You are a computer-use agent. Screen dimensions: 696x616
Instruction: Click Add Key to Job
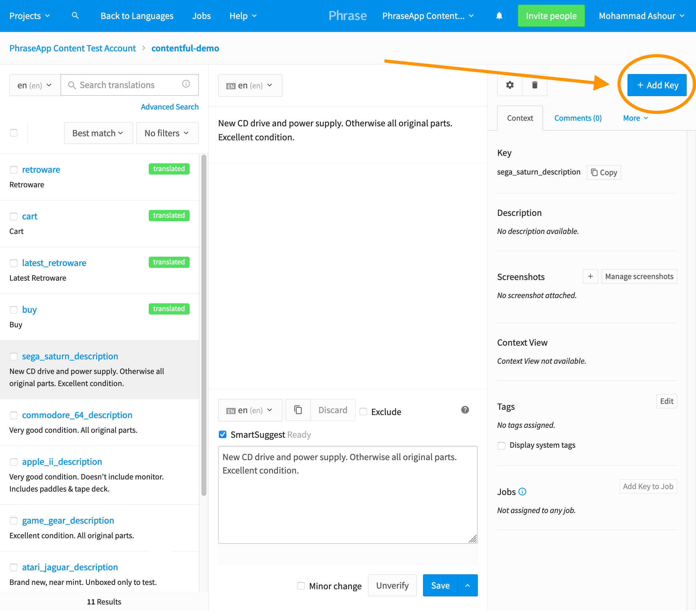[648, 486]
